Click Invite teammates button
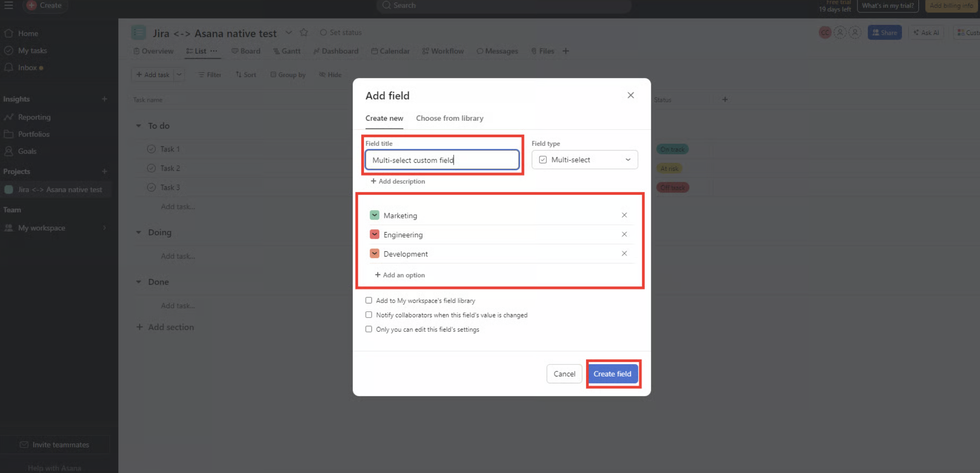This screenshot has width=980, height=473. tap(55, 445)
